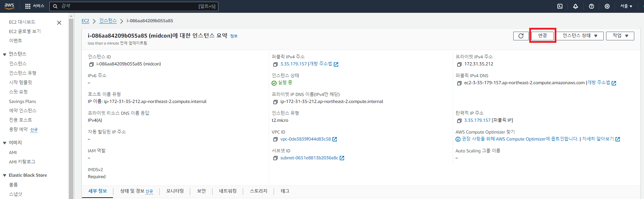This screenshot has width=644, height=199.
Task: Switch to the 세부 정보 tab
Action: click(97, 191)
